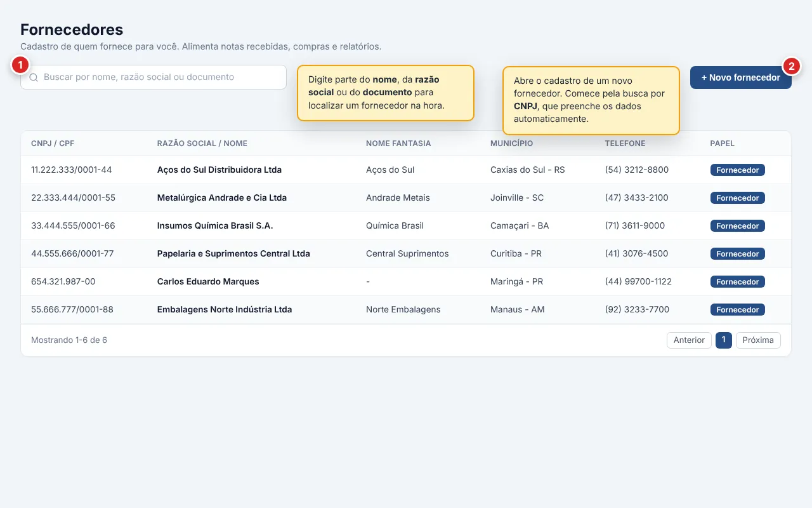
Task: Click the Município column header
Action: [x=512, y=144]
